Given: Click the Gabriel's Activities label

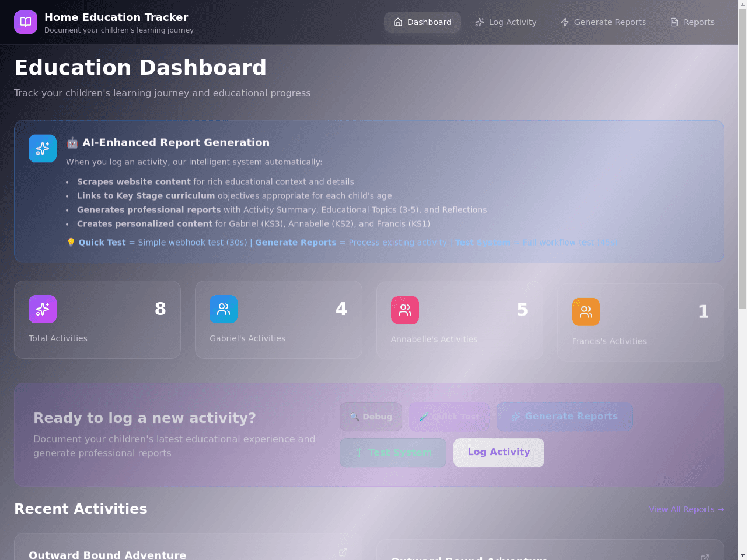Looking at the screenshot, I should point(247,338).
